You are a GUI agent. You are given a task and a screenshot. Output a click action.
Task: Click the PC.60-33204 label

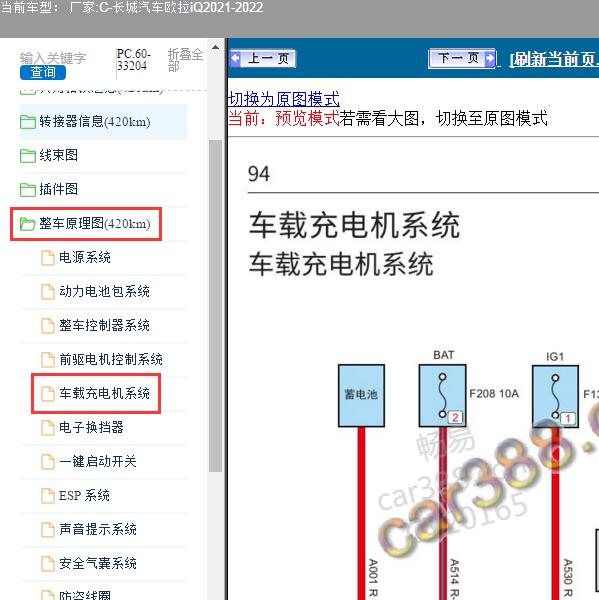pyautogui.click(x=134, y=60)
